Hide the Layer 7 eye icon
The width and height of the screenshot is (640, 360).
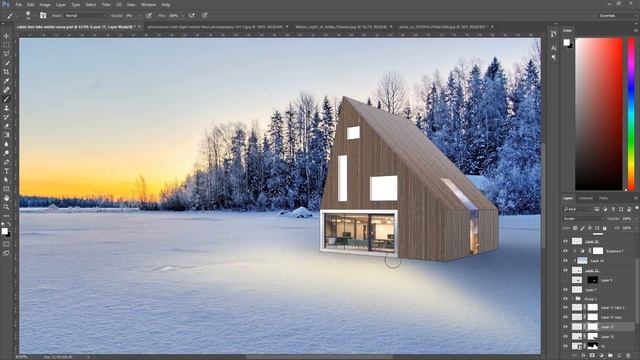[565, 290]
